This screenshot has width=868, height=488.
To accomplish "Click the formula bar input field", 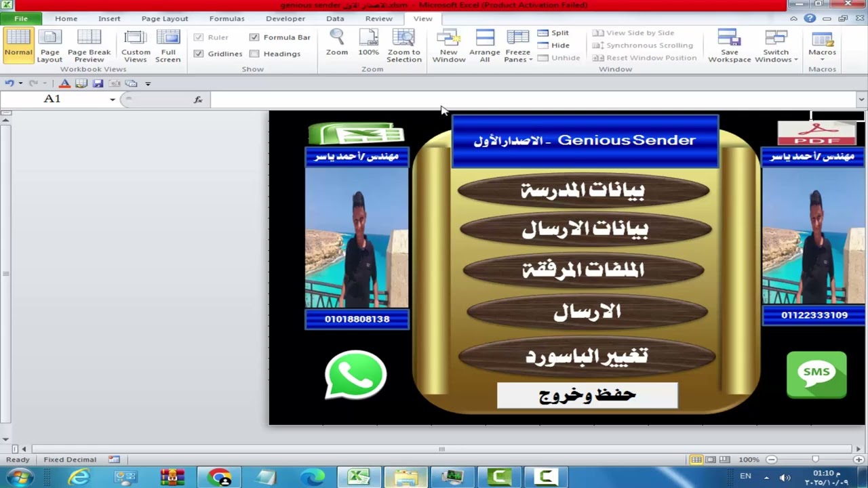I will click(533, 99).
